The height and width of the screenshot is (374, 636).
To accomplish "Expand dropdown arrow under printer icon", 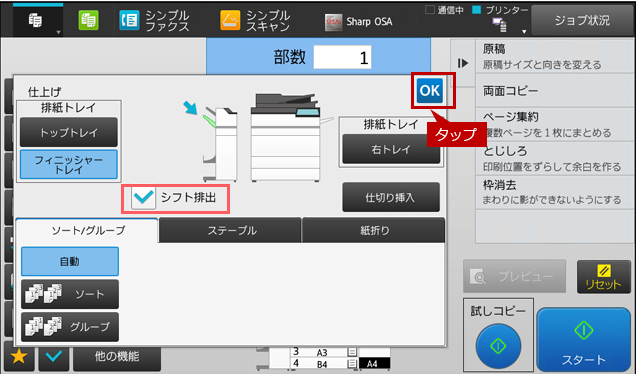I will tap(524, 31).
